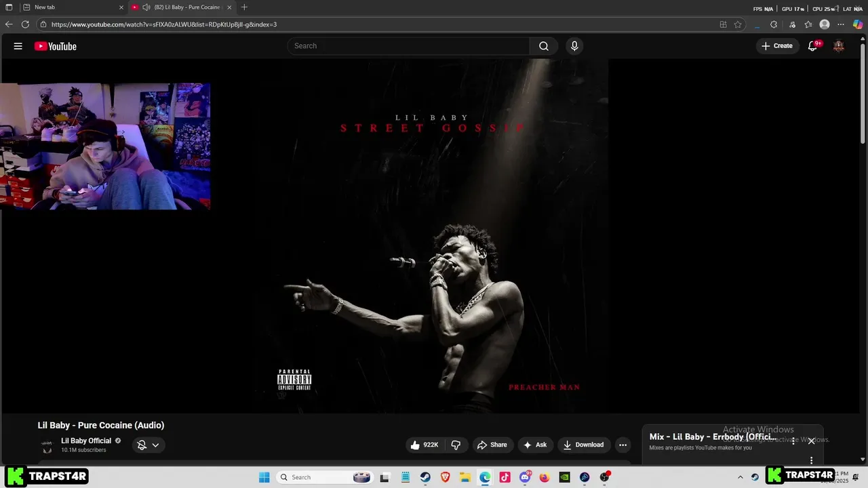Click the webcam overlay thumbnail
Image resolution: width=868 pixels, height=488 pixels.
[105, 146]
